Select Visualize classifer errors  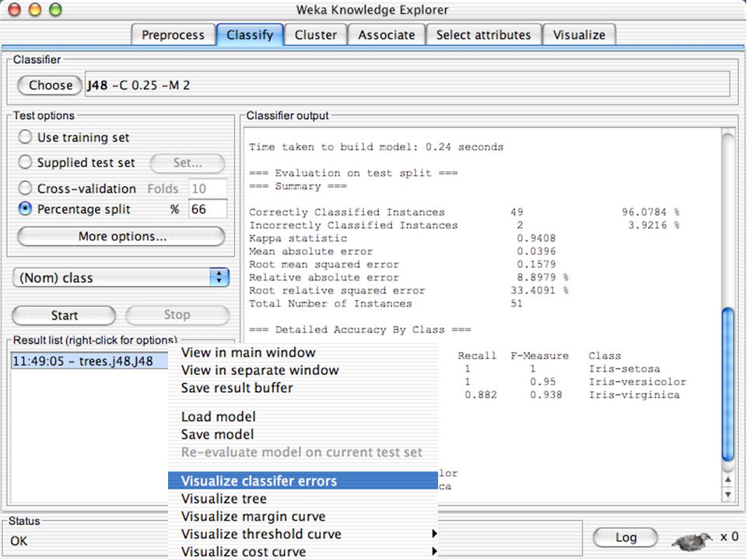303,481
